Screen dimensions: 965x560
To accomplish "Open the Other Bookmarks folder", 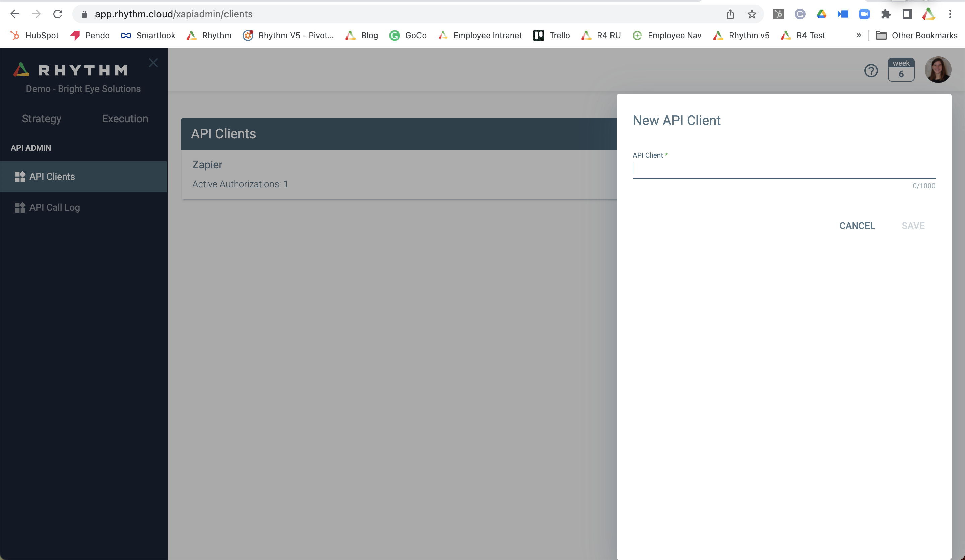I will coord(917,35).
